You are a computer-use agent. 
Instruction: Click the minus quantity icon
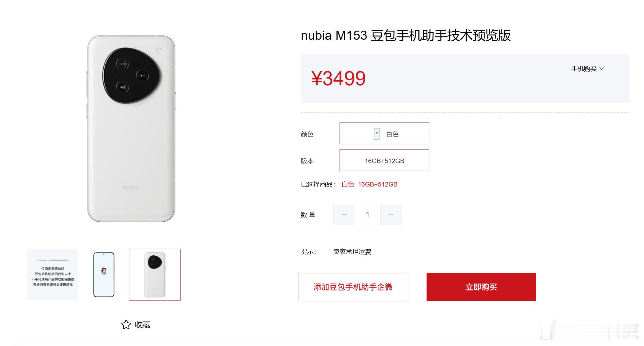[344, 215]
